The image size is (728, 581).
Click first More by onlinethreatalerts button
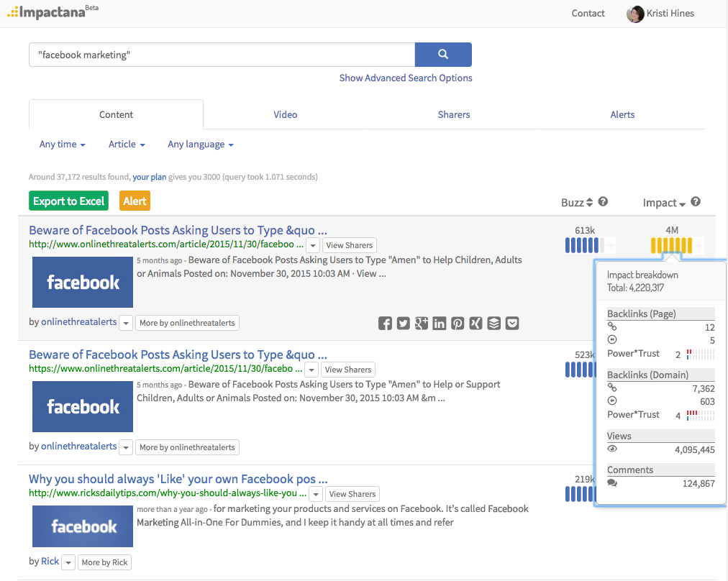click(x=187, y=323)
